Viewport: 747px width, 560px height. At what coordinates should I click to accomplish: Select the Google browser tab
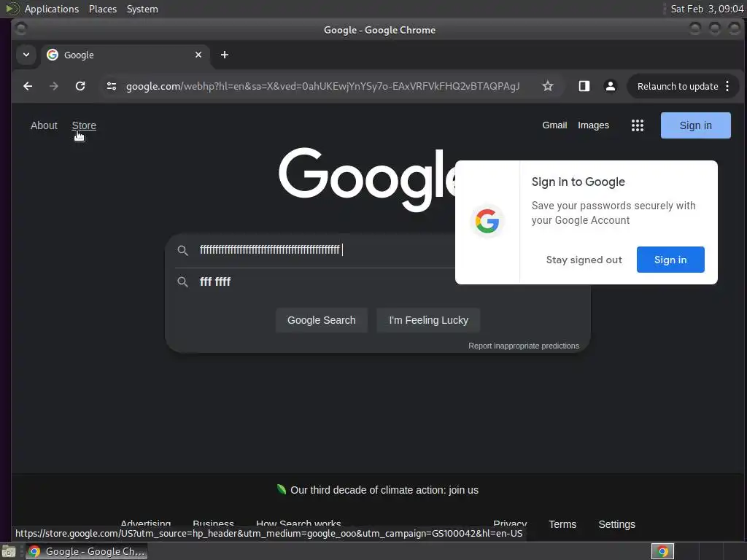125,55
